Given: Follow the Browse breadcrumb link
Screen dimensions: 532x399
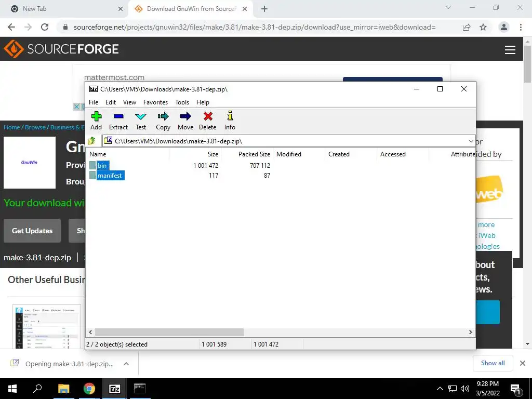Looking at the screenshot, I should 35,127.
